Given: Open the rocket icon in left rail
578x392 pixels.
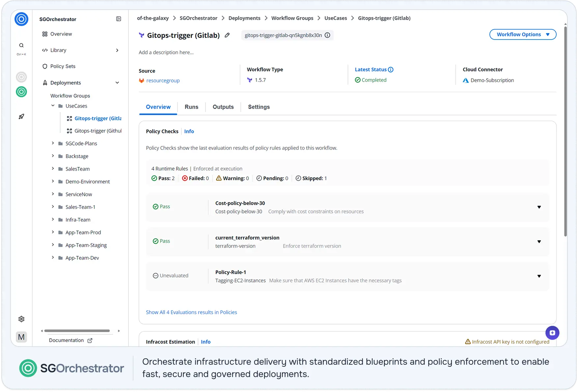Looking at the screenshot, I should (x=21, y=117).
